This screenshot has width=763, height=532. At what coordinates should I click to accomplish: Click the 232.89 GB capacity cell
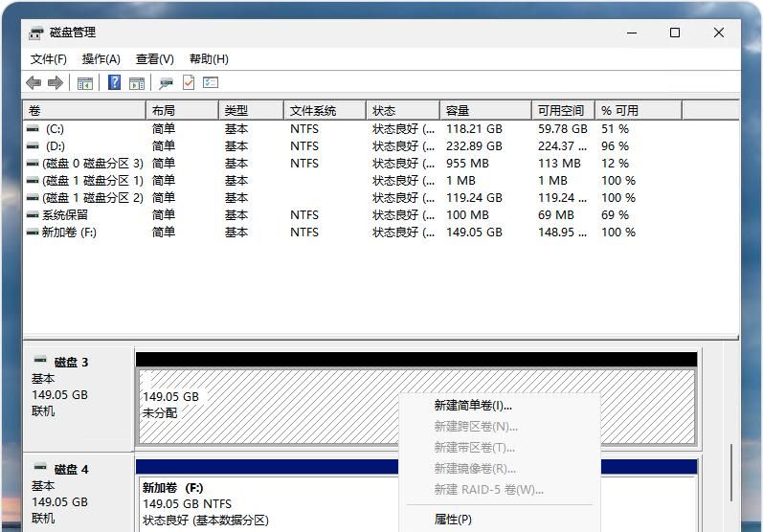(475, 145)
